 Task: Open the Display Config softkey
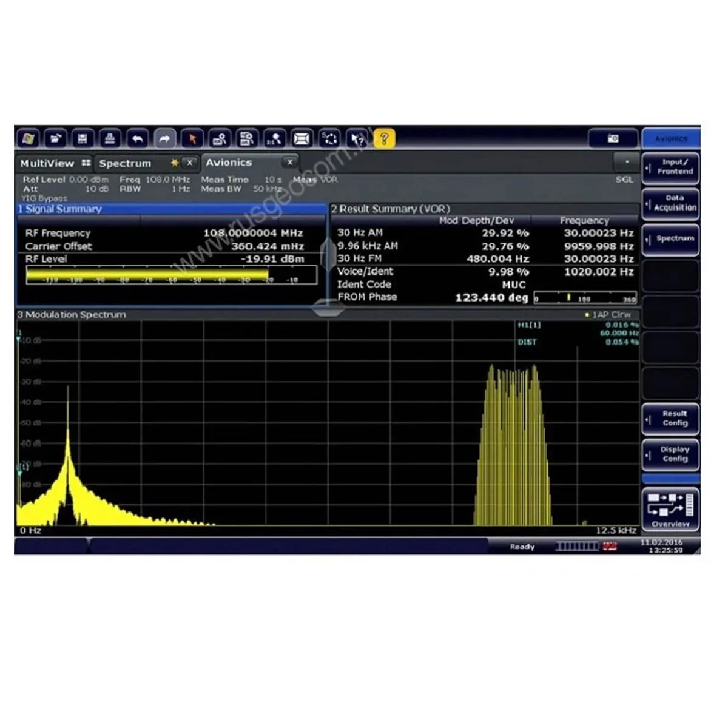pyautogui.click(x=670, y=454)
